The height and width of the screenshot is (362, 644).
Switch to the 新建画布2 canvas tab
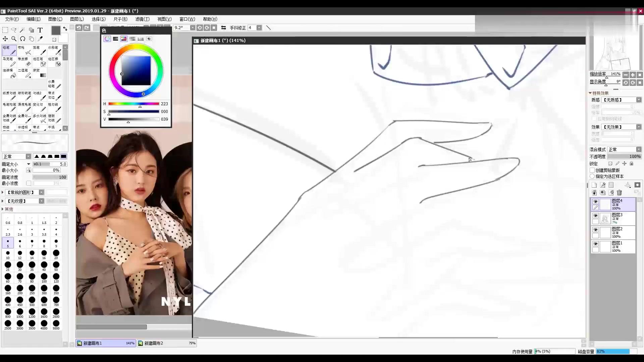click(167, 343)
